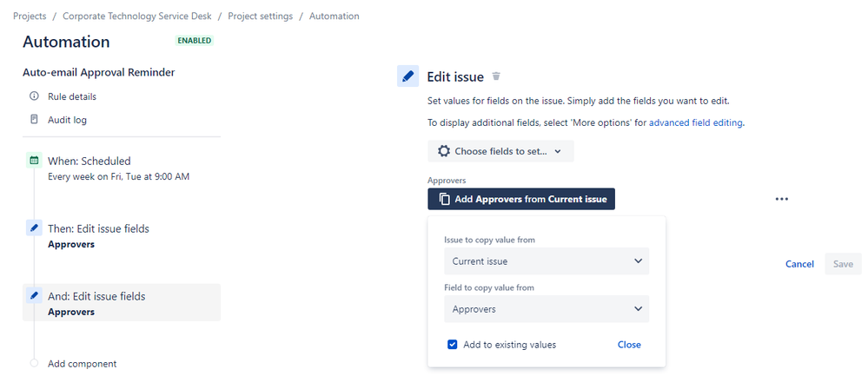The image size is (868, 376).
Task: Click the Automation page heading
Action: pyautogui.click(x=66, y=42)
